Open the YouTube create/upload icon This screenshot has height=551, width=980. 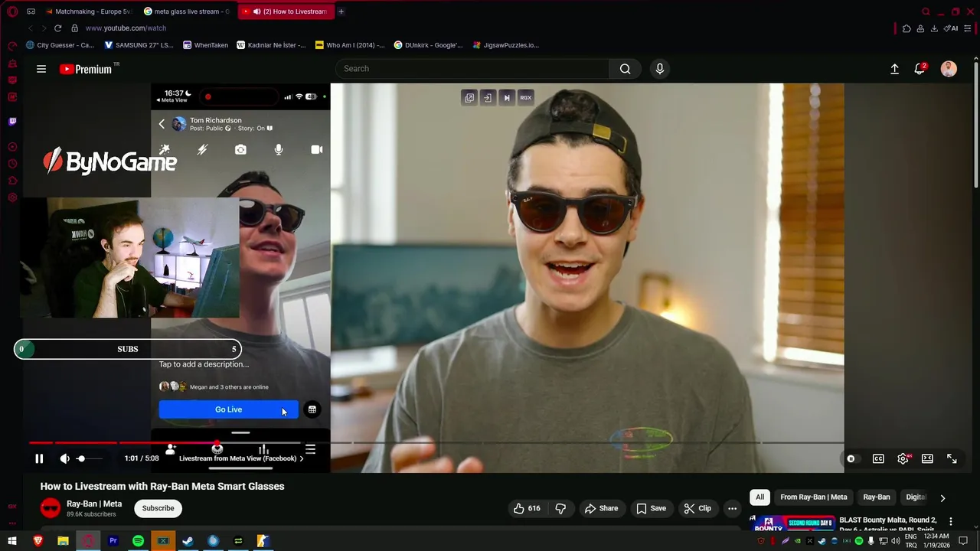point(894,69)
